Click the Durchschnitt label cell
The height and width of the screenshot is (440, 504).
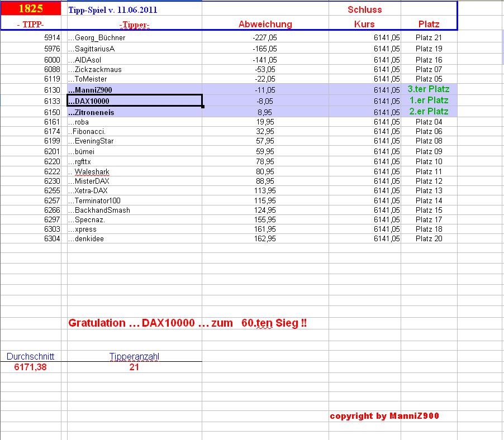pyautogui.click(x=31, y=356)
